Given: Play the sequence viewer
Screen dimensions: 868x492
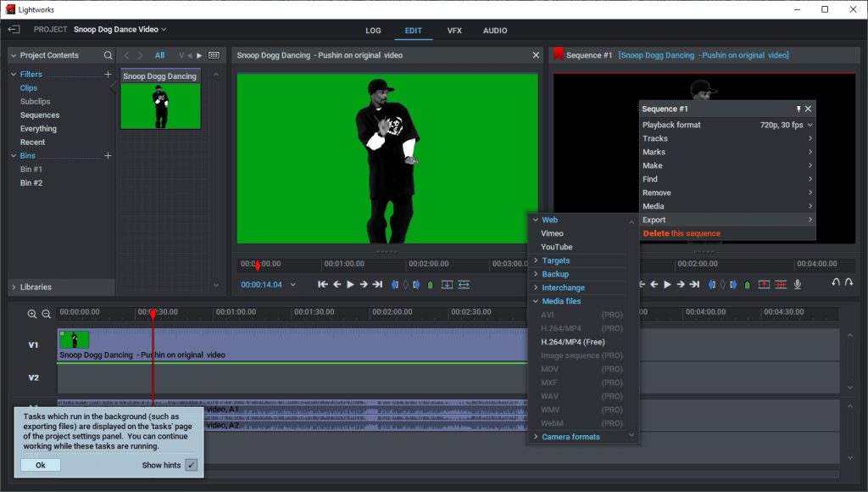Looking at the screenshot, I should point(668,284).
